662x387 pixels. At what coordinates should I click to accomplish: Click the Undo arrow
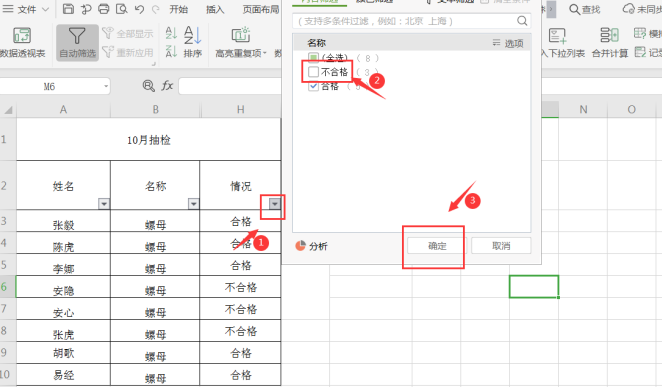(139, 9)
